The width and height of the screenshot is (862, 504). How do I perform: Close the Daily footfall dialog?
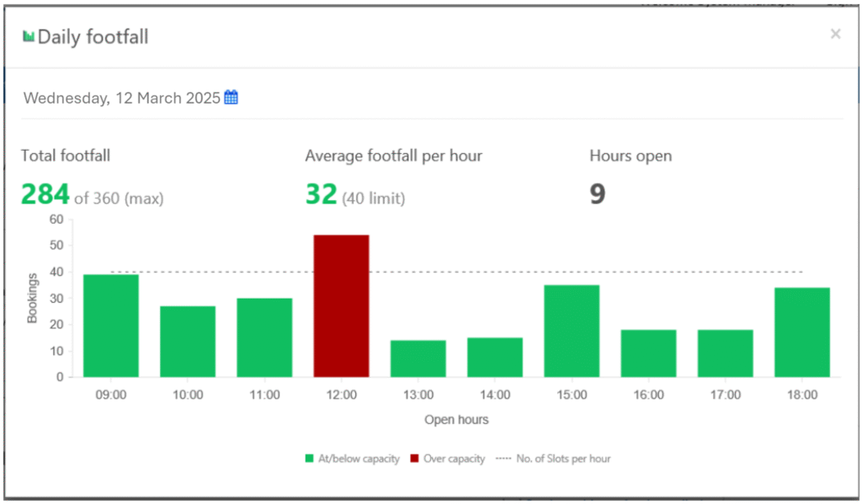835,34
